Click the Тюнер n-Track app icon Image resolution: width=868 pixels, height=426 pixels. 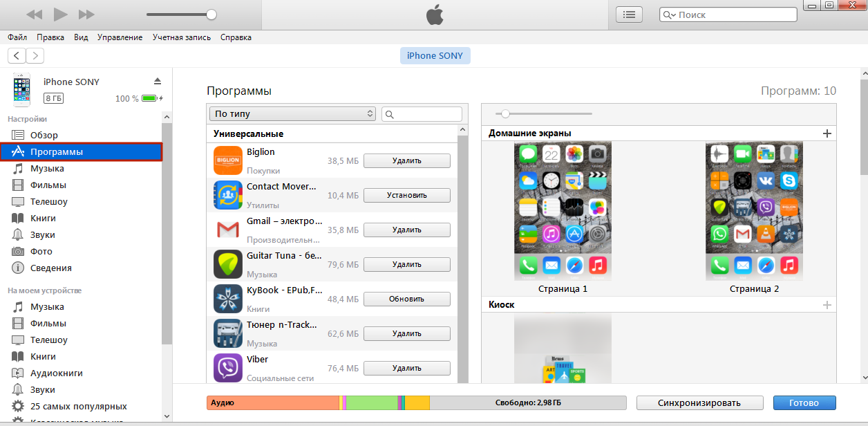[x=227, y=333]
